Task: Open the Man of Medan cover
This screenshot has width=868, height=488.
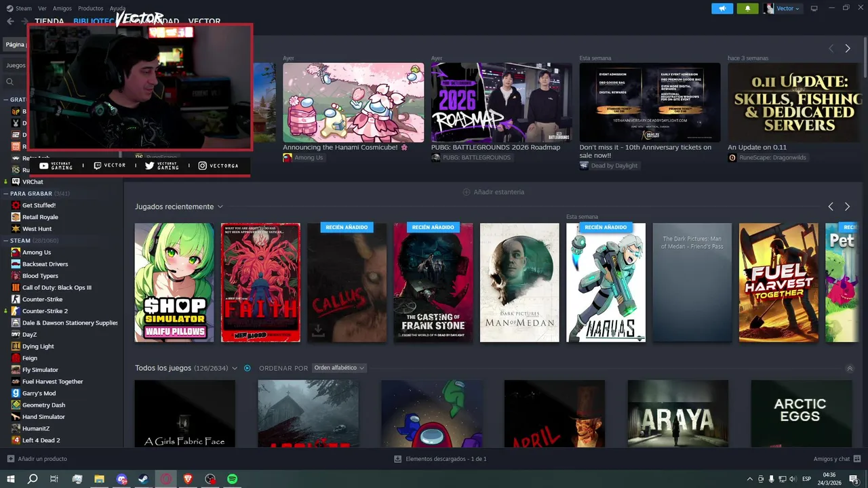Action: point(519,283)
